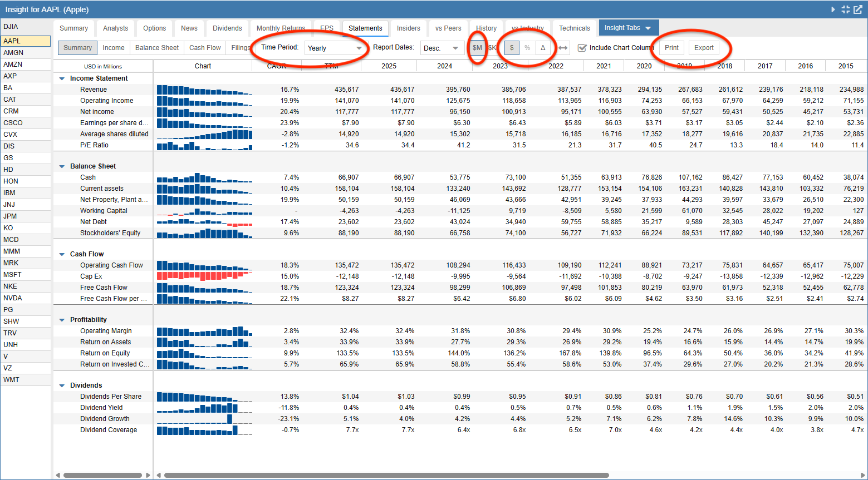This screenshot has width=868, height=480.
Task: Toggle values to $M millions units
Action: tap(477, 48)
